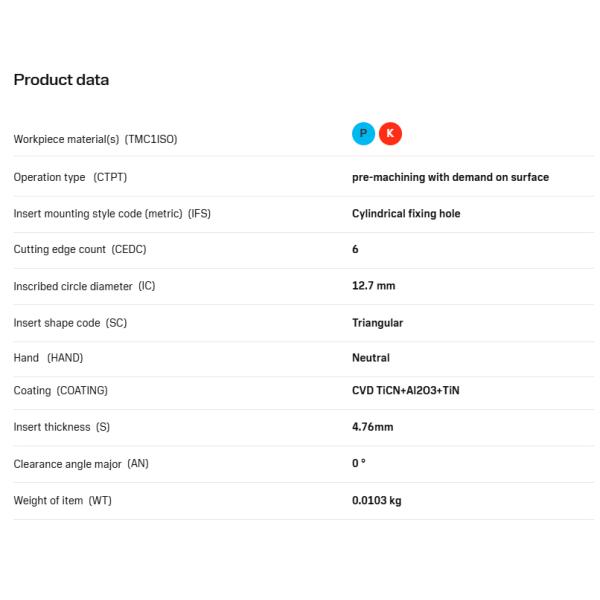
Task: Click the Hand (HAND) label
Action: click(x=48, y=358)
